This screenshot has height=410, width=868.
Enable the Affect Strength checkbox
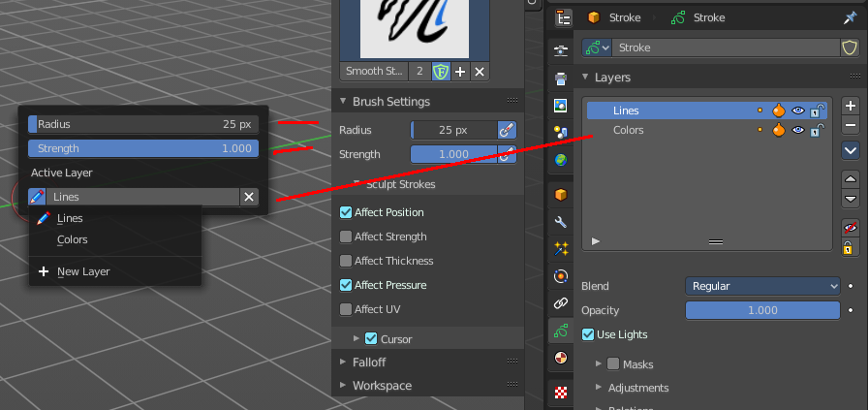click(x=346, y=237)
